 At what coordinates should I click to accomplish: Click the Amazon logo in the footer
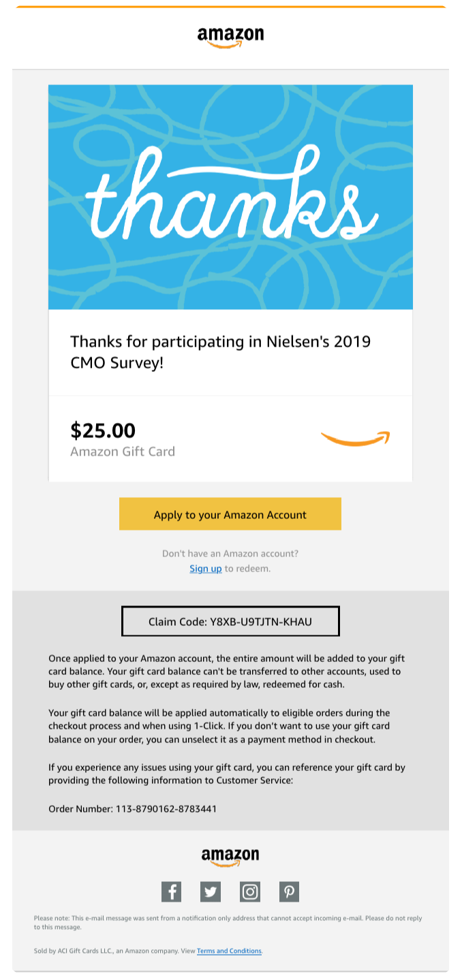230,857
